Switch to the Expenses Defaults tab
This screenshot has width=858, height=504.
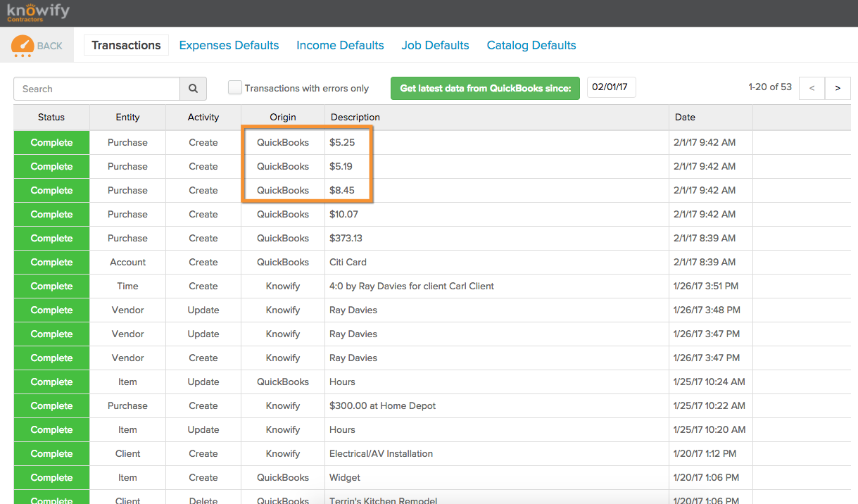click(x=229, y=45)
